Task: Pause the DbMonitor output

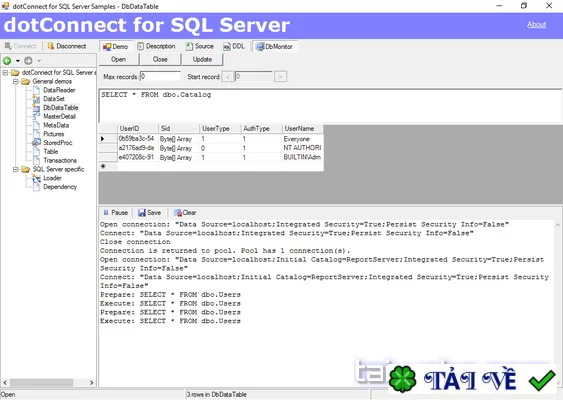Action: [x=116, y=213]
